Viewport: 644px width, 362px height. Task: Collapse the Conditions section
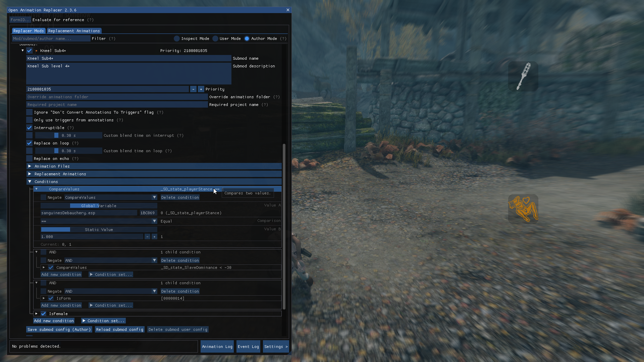(x=154, y=182)
